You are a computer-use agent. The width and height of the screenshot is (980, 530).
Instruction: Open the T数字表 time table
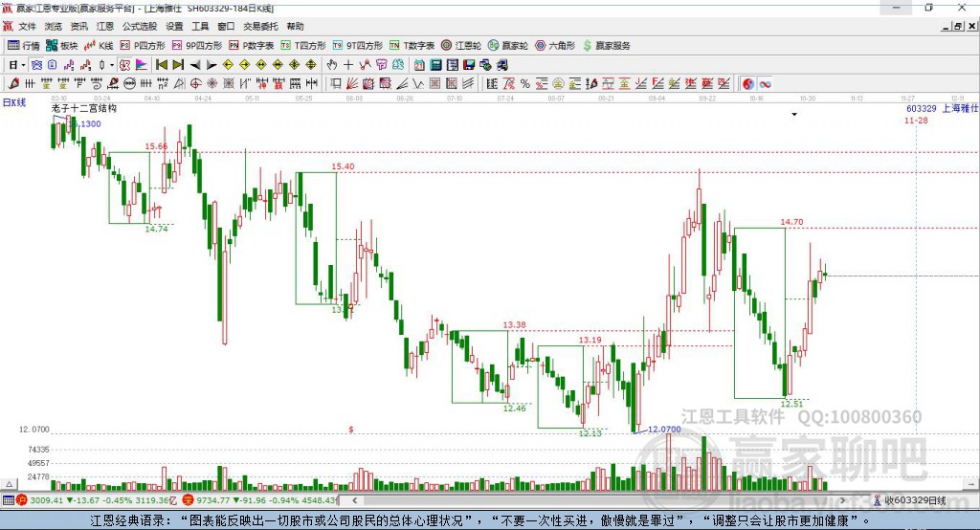click(x=412, y=46)
